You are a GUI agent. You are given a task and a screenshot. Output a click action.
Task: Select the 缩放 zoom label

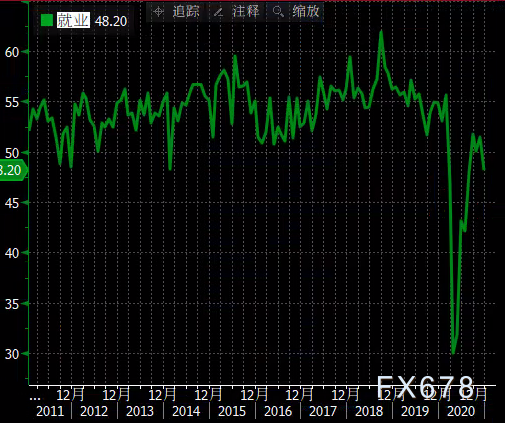point(306,12)
